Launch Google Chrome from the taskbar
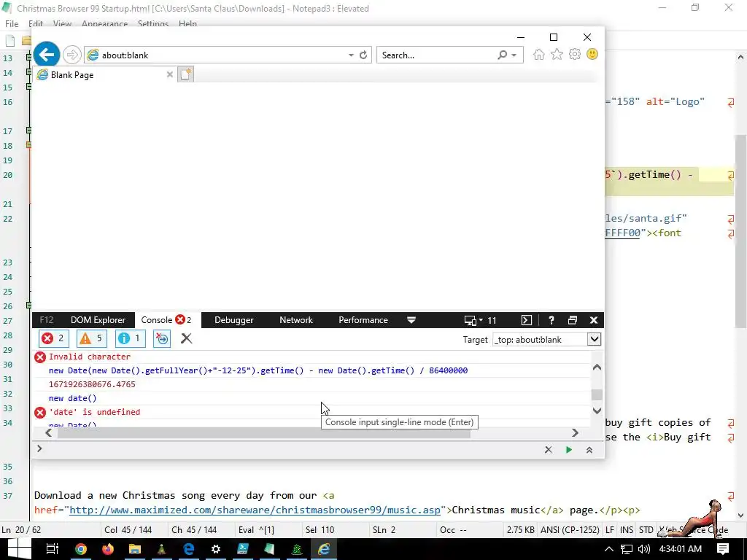Viewport: 747px width, 560px height. (81, 549)
